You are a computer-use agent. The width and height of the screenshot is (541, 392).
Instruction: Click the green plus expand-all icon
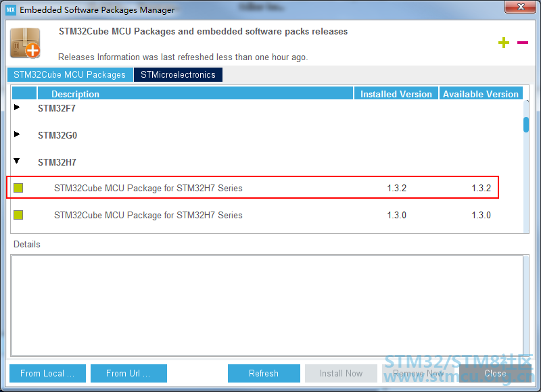(503, 43)
